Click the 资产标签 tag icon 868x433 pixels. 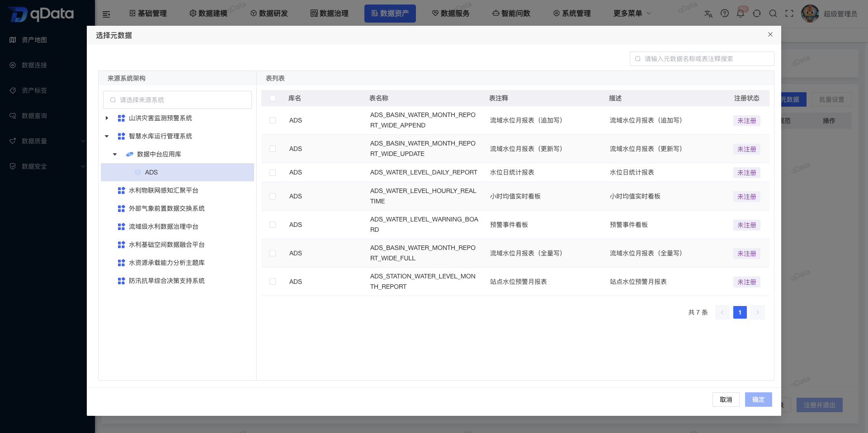(x=13, y=90)
